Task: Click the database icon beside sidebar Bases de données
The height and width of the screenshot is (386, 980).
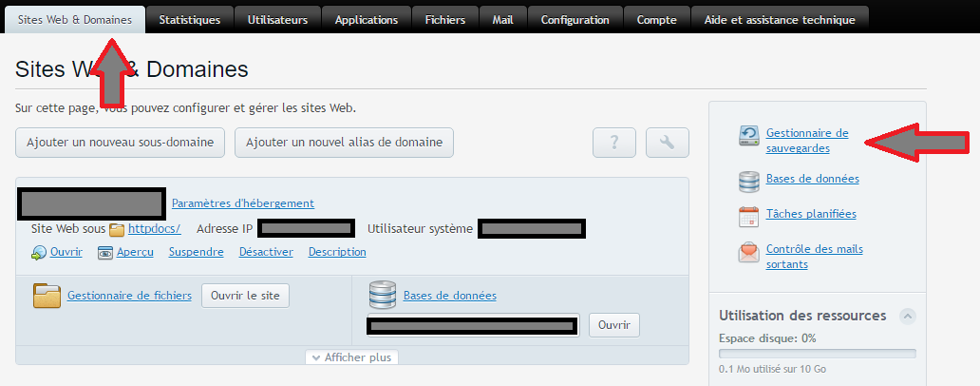Action: [749, 181]
